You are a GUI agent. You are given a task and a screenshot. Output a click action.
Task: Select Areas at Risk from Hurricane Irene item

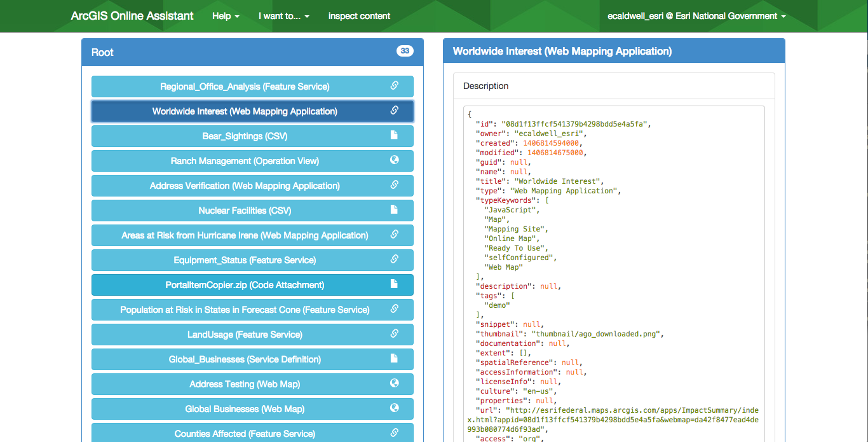tap(252, 235)
